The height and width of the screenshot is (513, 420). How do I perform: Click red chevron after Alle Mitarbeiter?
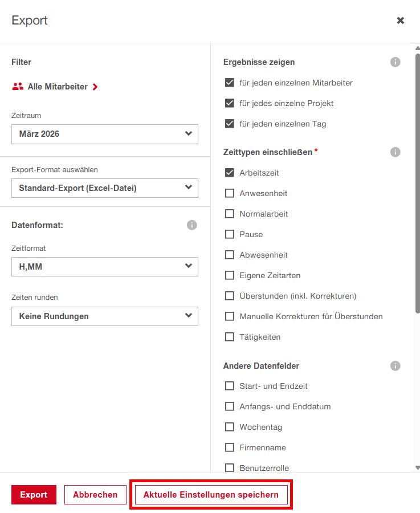click(x=95, y=87)
